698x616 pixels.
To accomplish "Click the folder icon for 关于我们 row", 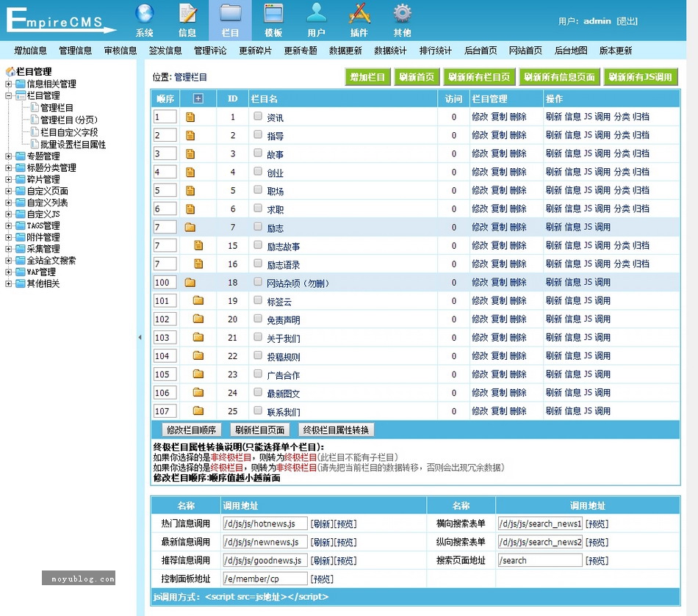I will point(198,338).
